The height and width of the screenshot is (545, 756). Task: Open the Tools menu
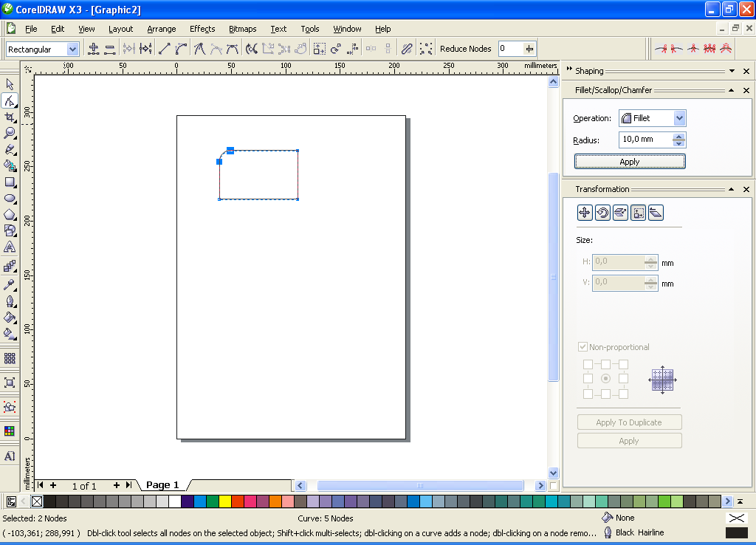(x=310, y=29)
